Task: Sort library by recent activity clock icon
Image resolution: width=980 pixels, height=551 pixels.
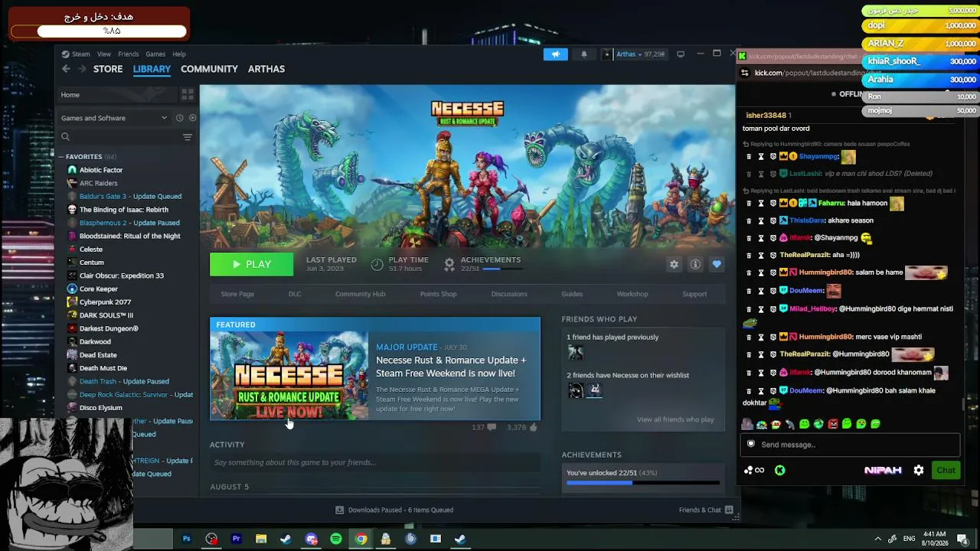Action: [179, 118]
